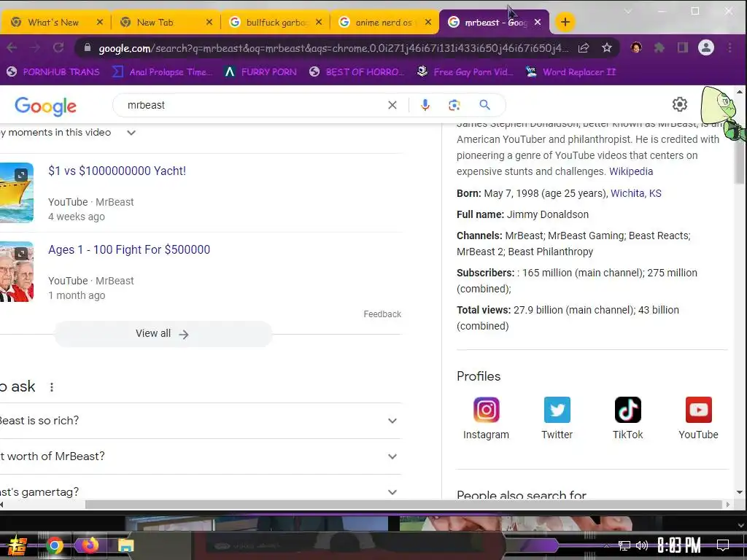Follow the Wikipedia link

[631, 171]
